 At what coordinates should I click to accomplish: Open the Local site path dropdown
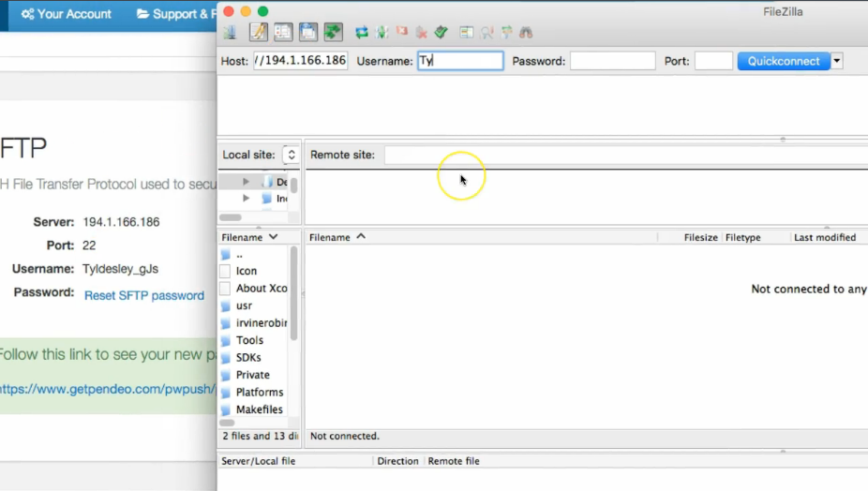pyautogui.click(x=292, y=155)
